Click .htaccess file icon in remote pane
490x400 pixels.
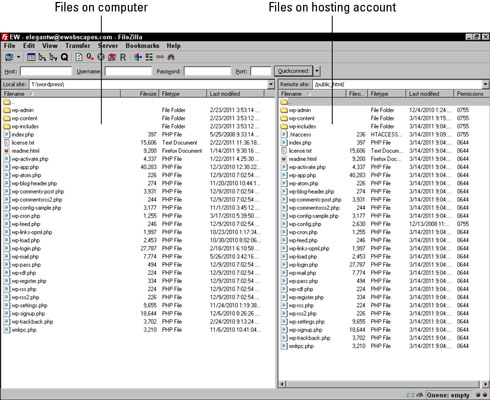pyautogui.click(x=284, y=135)
